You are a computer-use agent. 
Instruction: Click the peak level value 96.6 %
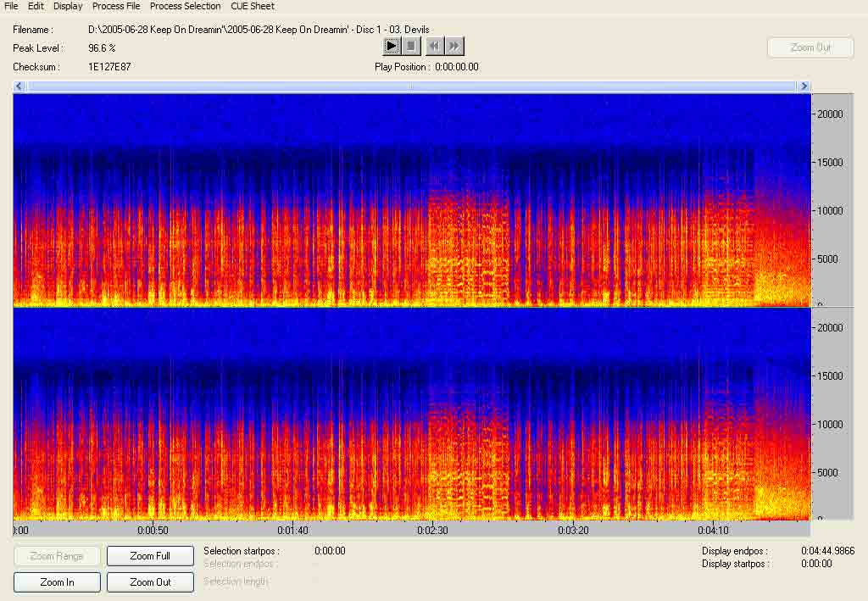pyautogui.click(x=102, y=48)
